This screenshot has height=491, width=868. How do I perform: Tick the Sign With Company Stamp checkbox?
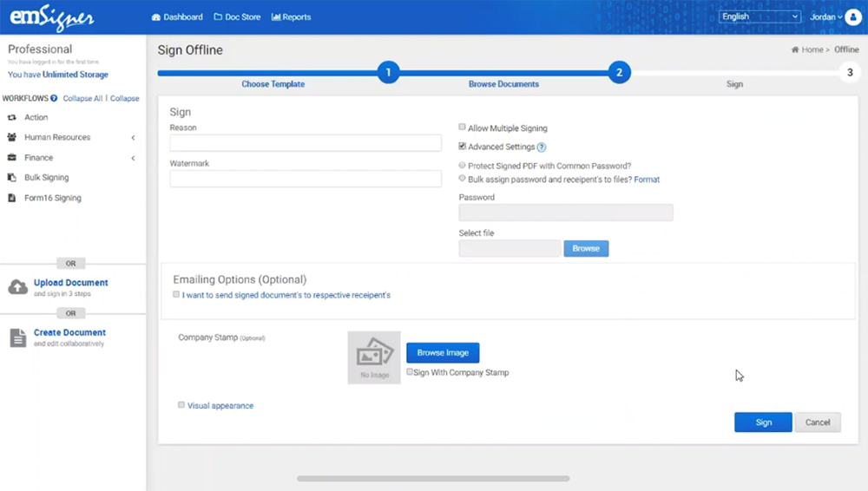[411, 372]
